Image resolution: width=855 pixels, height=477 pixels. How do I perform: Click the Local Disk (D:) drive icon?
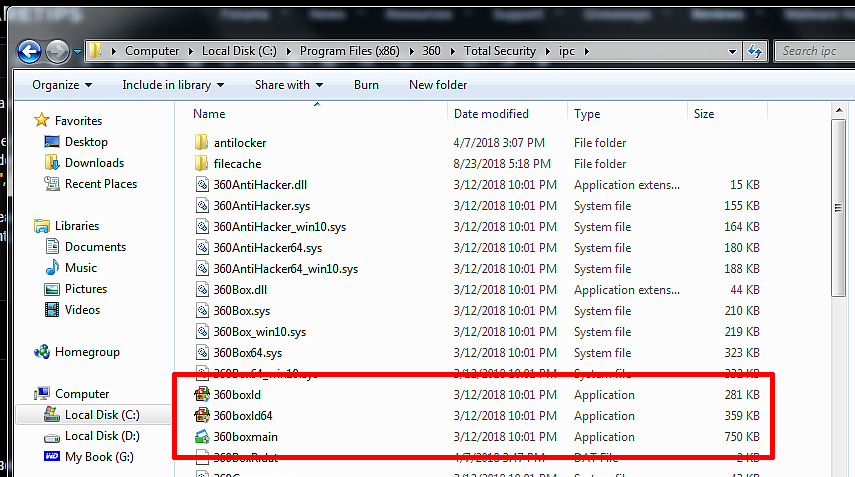pyautogui.click(x=52, y=437)
